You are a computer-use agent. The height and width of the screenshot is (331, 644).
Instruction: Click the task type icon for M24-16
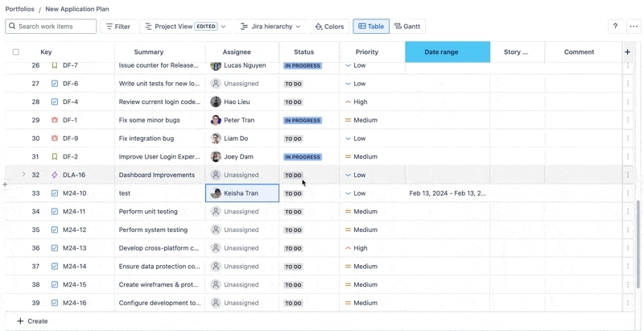(55, 303)
